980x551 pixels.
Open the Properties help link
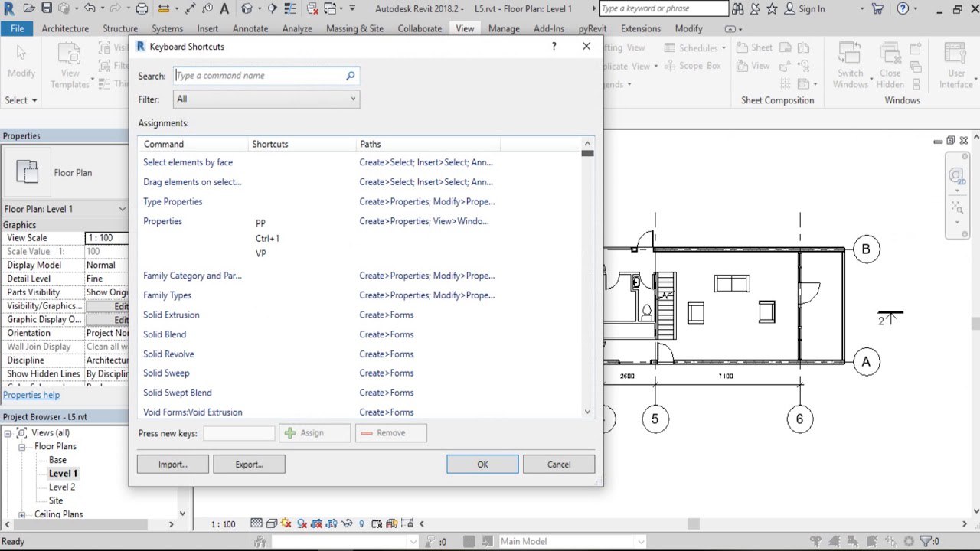click(31, 395)
